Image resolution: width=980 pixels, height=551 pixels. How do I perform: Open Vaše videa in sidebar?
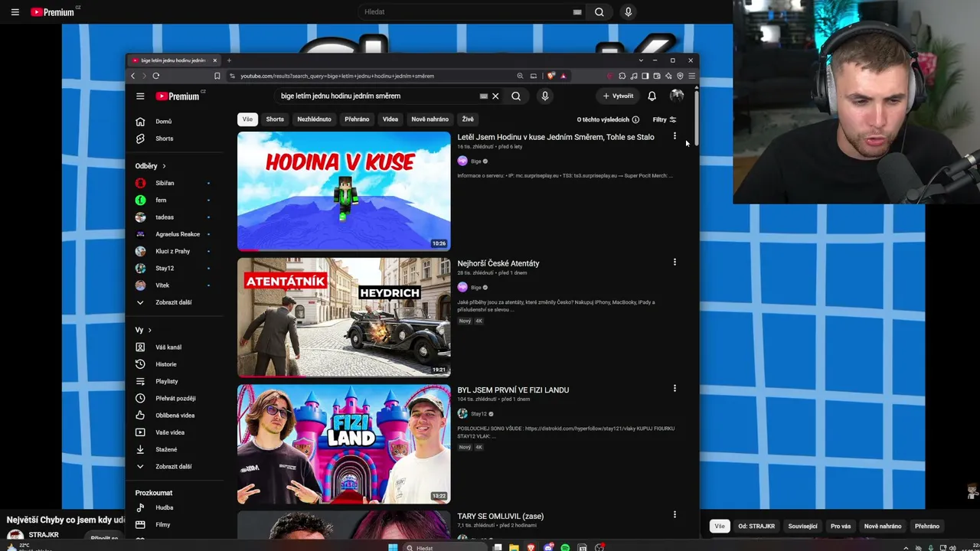(x=170, y=432)
